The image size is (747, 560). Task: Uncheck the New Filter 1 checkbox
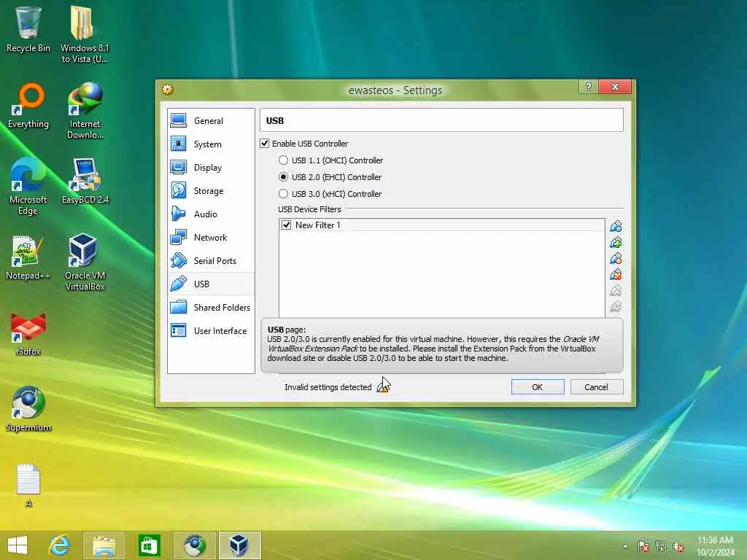click(x=286, y=225)
